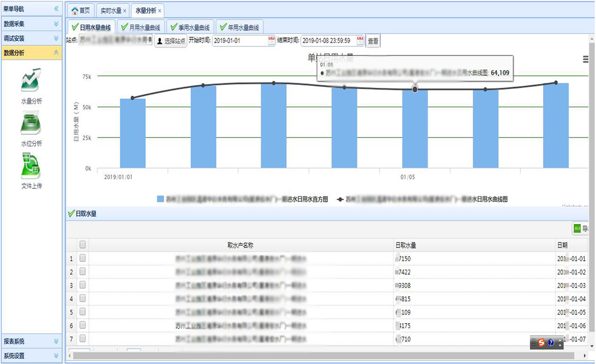Viewport: 596px width, 364px height.
Task: Click the Sogou input method icon
Action: click(x=541, y=343)
